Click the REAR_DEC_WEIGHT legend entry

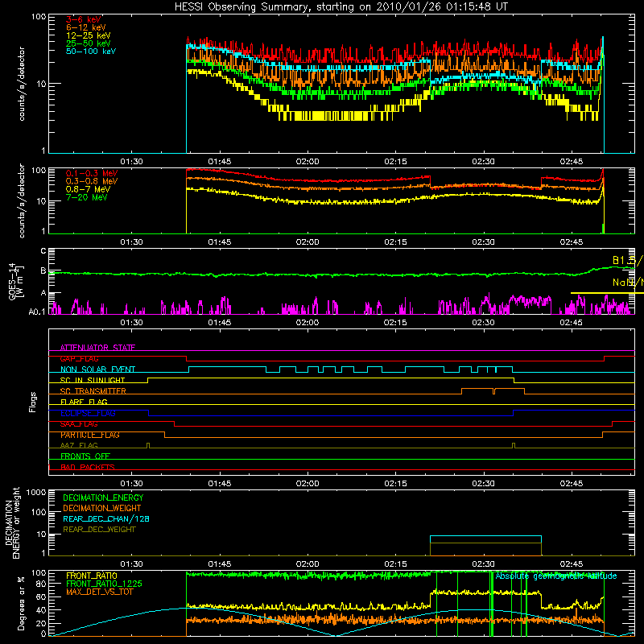click(99, 530)
